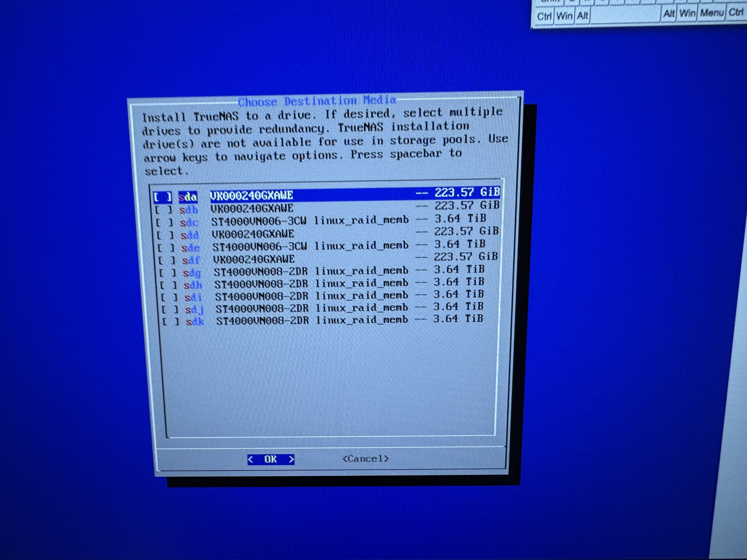
Task: Click left Win key on virtual keyboard
Action: click(564, 16)
